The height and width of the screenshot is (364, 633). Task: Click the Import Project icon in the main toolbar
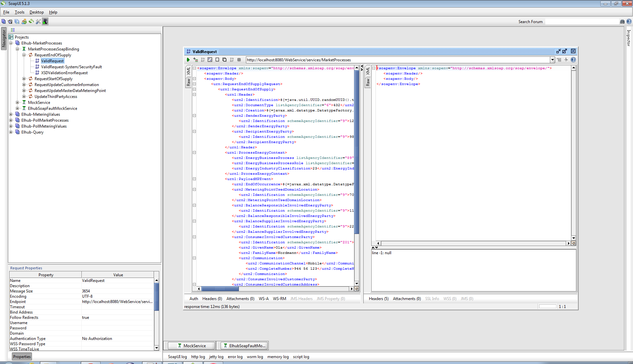(x=10, y=21)
